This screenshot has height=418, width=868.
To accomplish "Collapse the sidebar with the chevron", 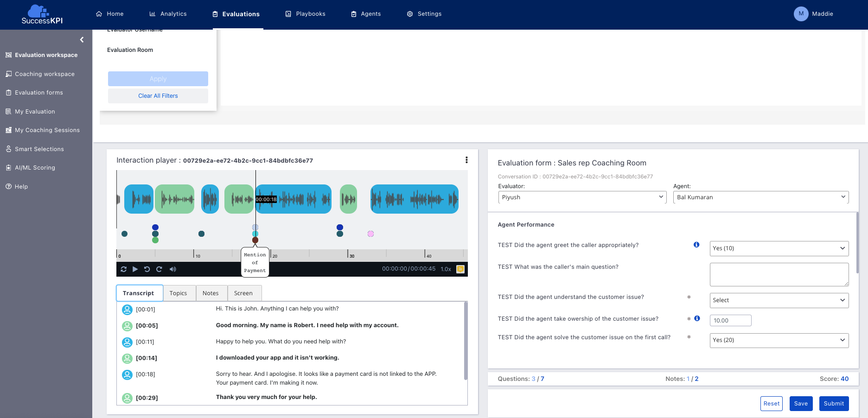I will coord(82,40).
